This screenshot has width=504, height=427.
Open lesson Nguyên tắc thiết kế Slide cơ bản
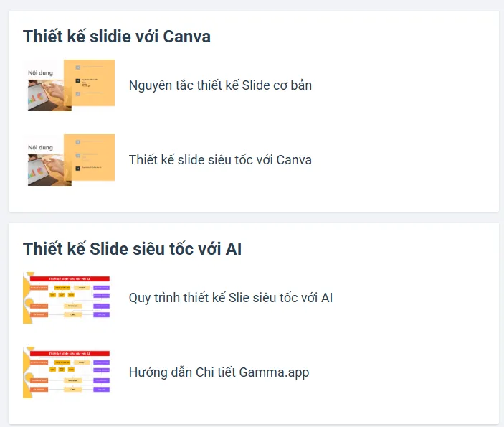(x=220, y=85)
